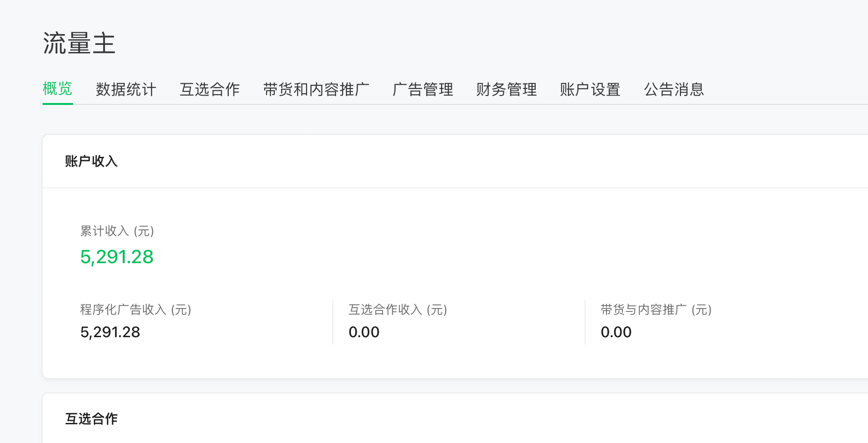Select the 互选合作 tab in navigation
This screenshot has height=443, width=868.
tap(210, 89)
